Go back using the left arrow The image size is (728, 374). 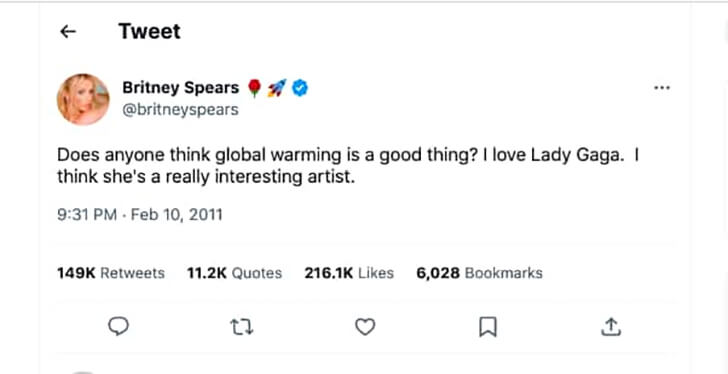(68, 32)
